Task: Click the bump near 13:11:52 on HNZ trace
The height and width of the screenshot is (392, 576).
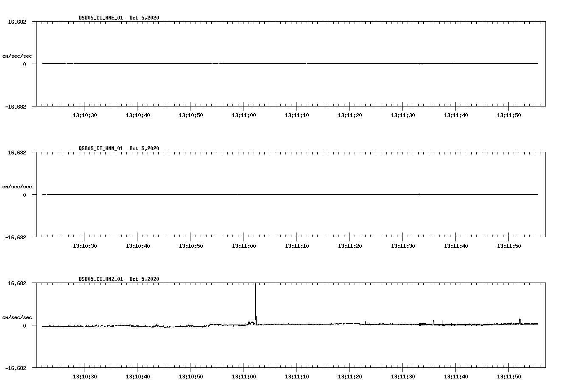Action: [x=520, y=319]
